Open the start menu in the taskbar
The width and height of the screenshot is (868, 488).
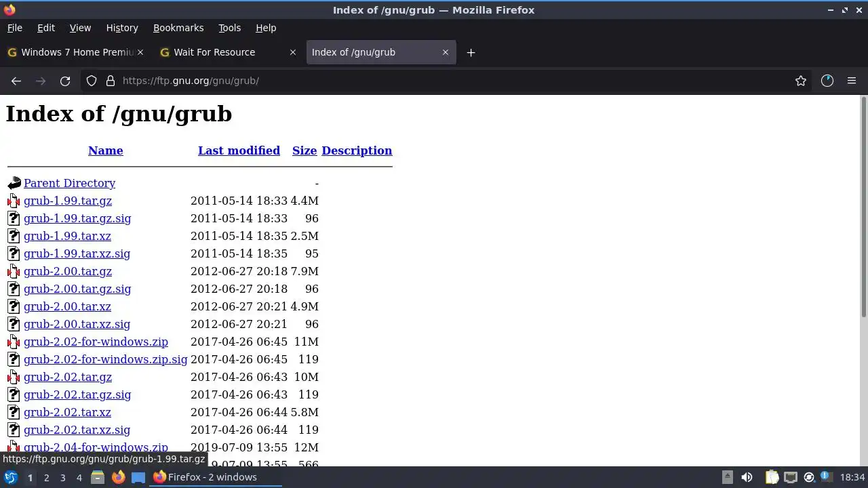[10, 477]
